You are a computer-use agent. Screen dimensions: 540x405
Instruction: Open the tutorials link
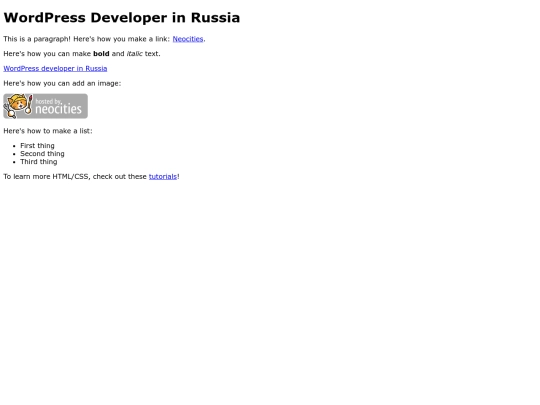(163, 176)
